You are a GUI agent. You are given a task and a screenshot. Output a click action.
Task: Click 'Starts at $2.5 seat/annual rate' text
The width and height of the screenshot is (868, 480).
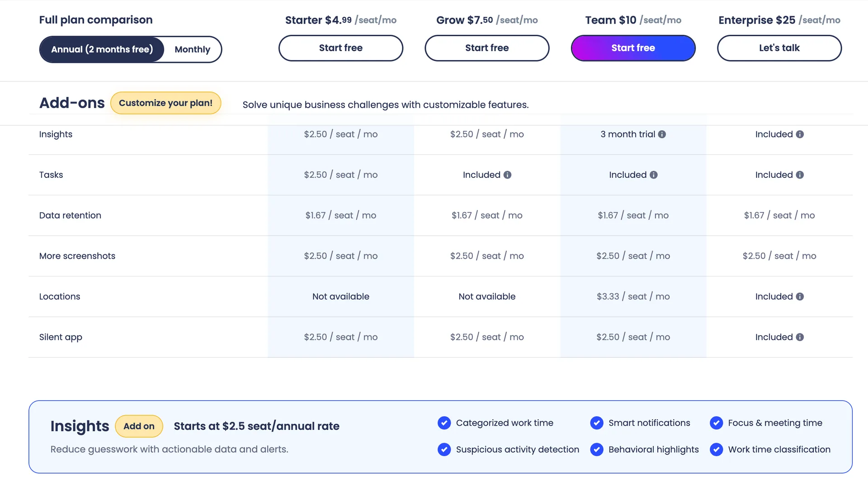[257, 426]
